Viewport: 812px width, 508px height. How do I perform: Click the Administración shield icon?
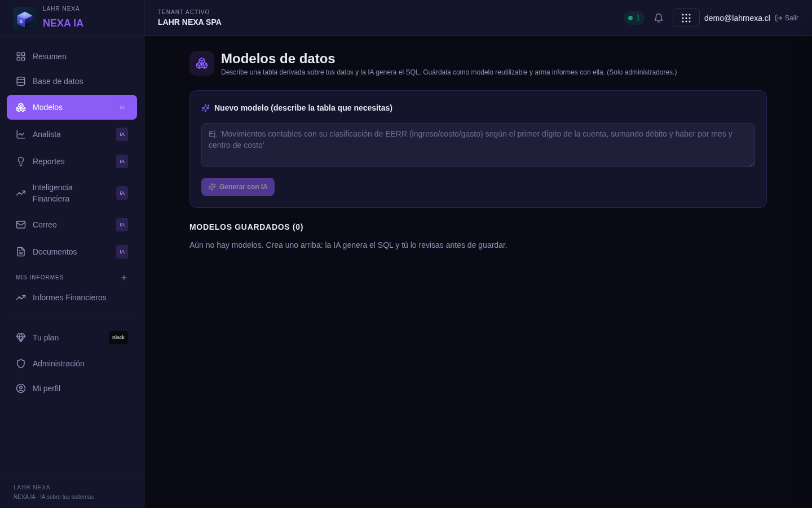(x=21, y=364)
